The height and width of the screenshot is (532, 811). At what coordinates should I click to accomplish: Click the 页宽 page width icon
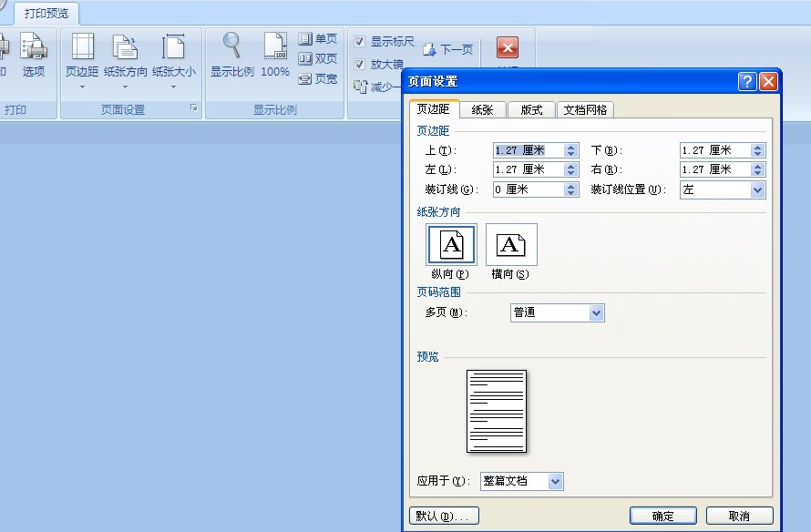click(x=316, y=78)
